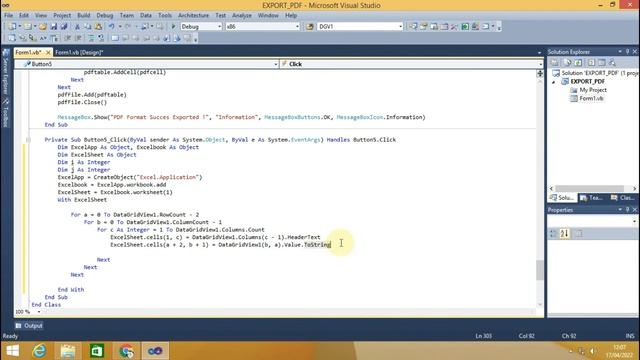Click the Windows Start button

point(13,351)
